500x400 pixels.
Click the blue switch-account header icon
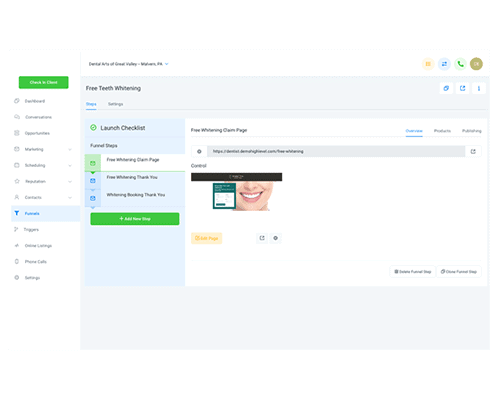pos(444,64)
